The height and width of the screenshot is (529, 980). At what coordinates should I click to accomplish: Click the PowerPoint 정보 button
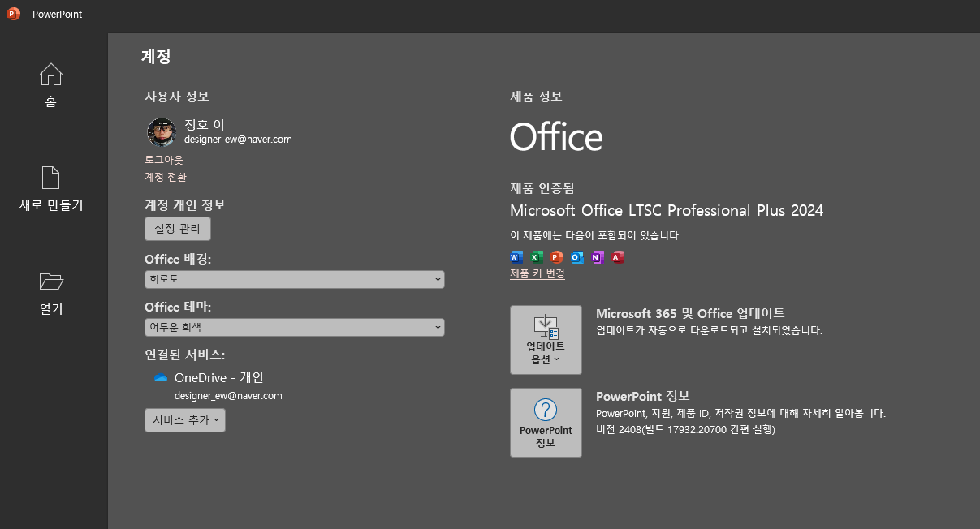(546, 423)
